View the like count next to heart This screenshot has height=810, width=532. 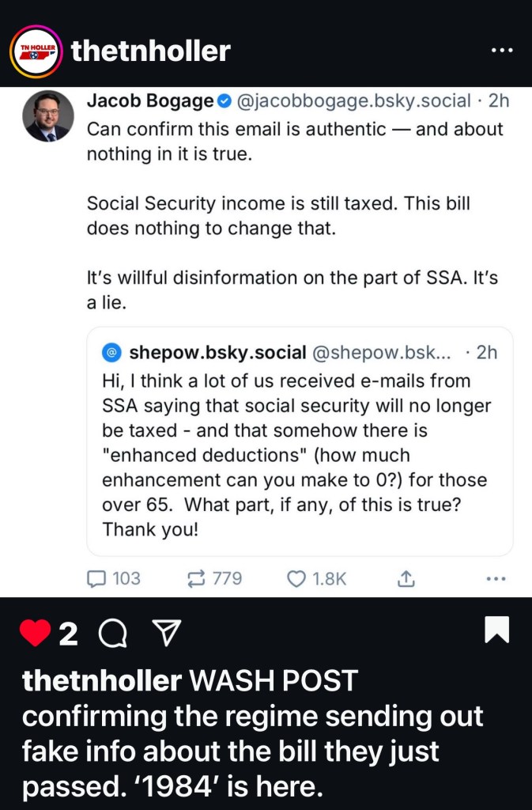(69, 634)
